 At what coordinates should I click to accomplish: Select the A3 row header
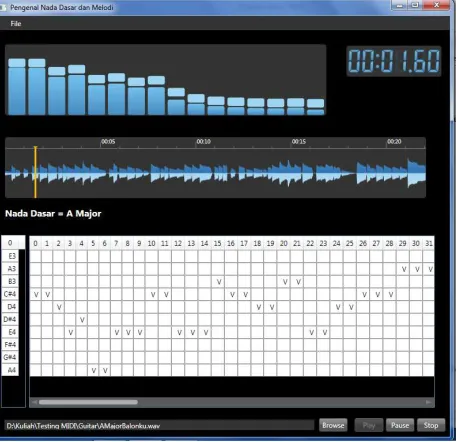(x=10, y=269)
